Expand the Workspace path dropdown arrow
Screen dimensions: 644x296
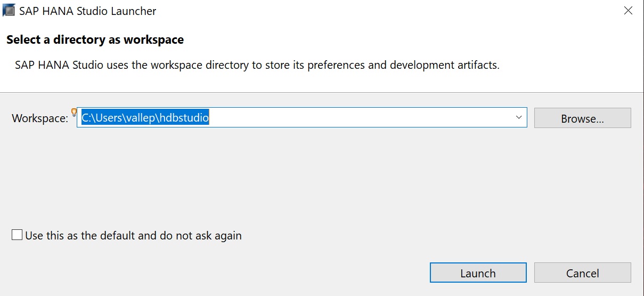point(519,118)
